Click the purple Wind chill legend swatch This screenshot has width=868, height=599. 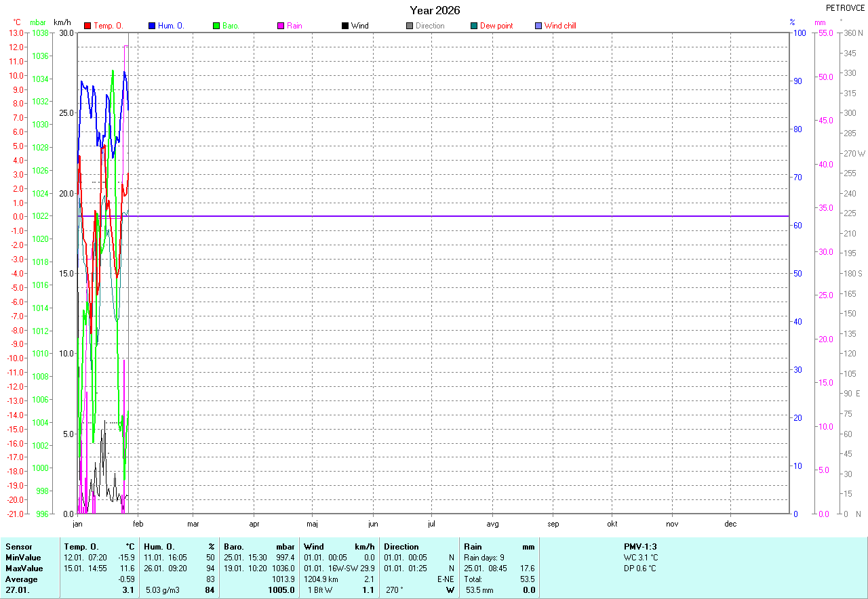538,26
